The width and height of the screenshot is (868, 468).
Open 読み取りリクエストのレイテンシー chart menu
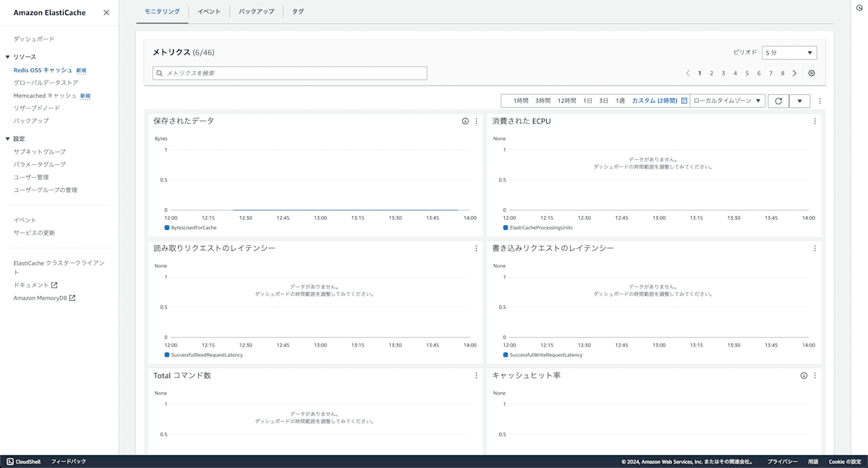476,248
